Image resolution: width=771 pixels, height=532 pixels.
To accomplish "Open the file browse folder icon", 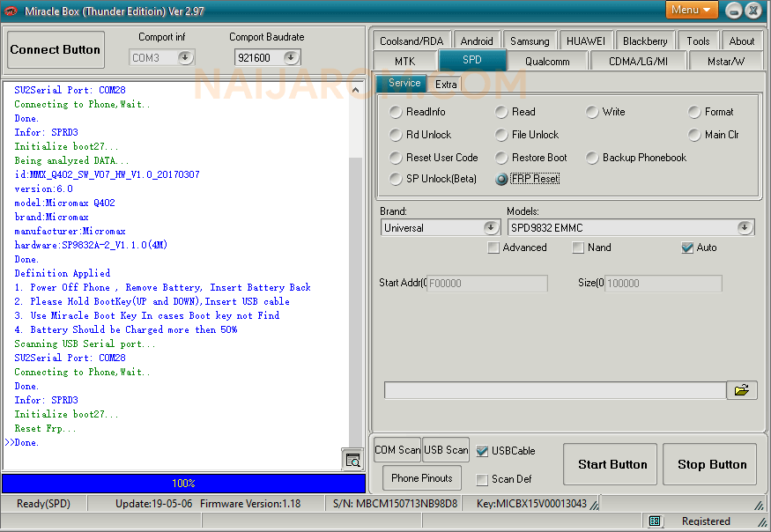I will pyautogui.click(x=742, y=390).
